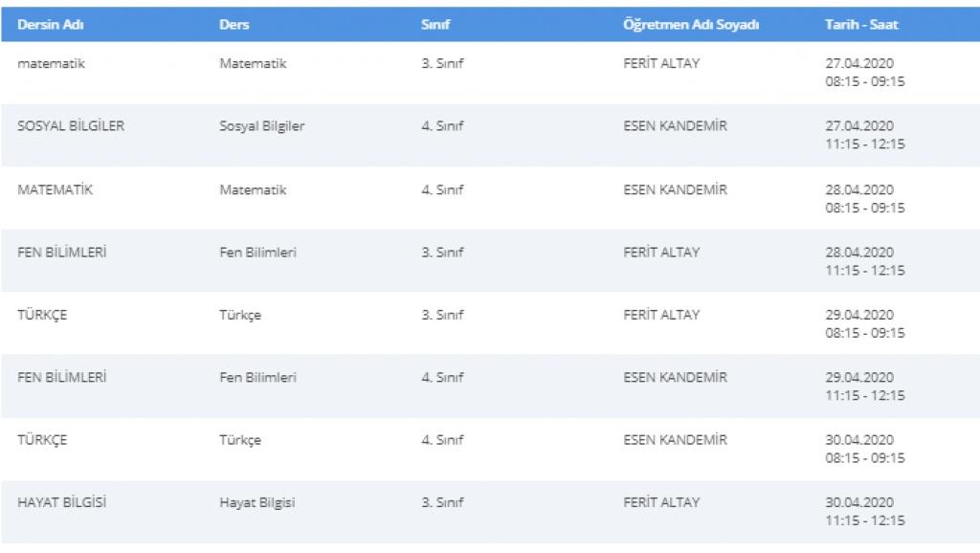This screenshot has height=553, width=980.
Task: Click the HAYAT BİLGİSİ lesson name
Action: point(62,502)
